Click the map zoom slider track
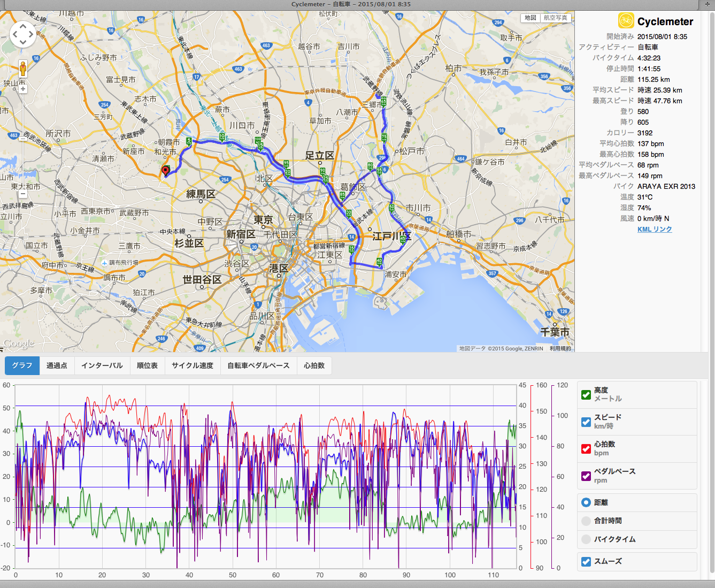Image resolution: width=715 pixels, height=588 pixels. coord(23,141)
